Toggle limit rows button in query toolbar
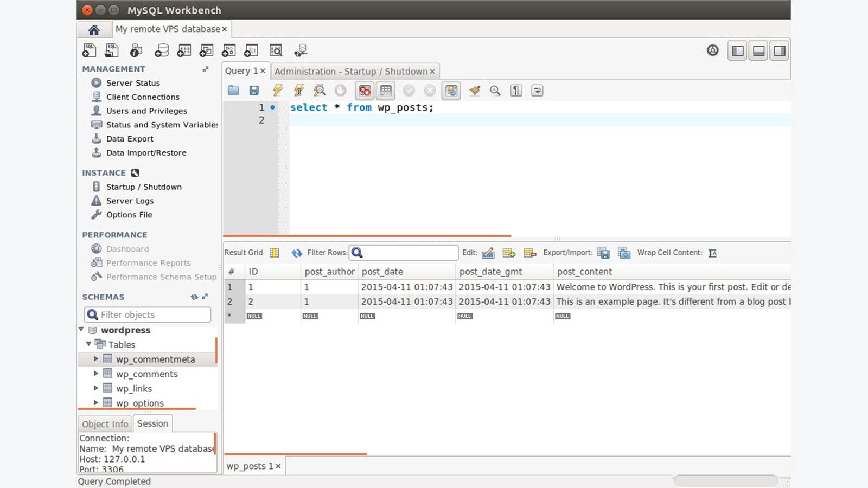 pos(386,91)
